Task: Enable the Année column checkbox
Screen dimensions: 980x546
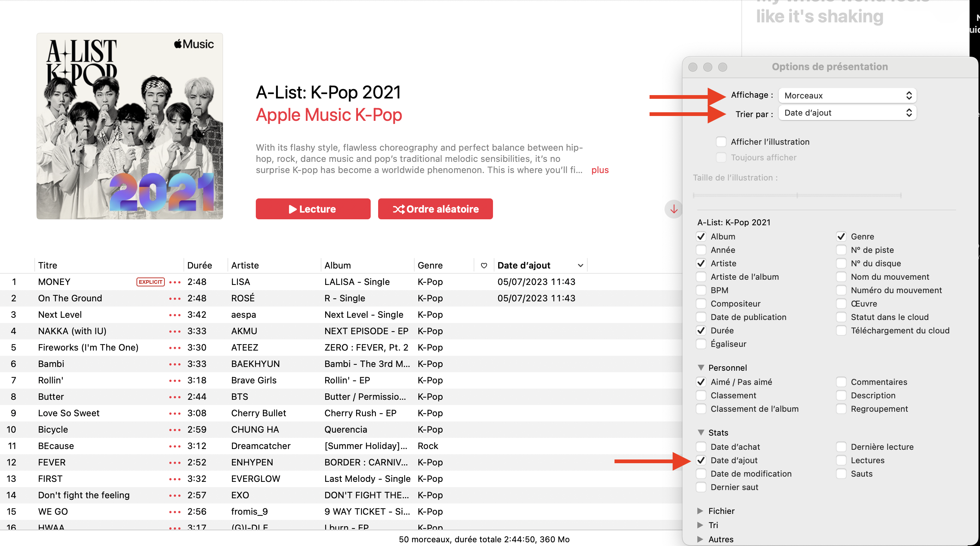Action: (701, 250)
